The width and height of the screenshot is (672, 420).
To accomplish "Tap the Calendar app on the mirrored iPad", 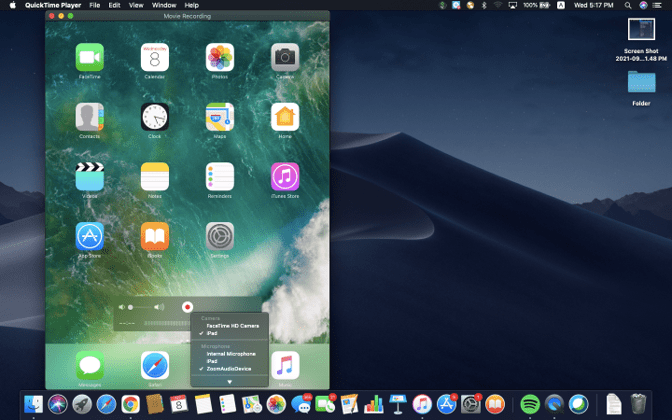I will [x=155, y=57].
